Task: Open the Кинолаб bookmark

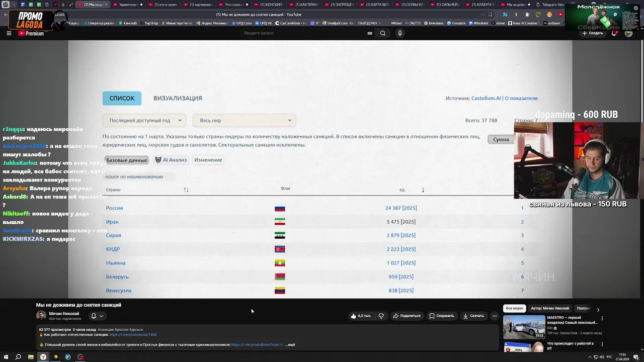Action: tap(127, 23)
